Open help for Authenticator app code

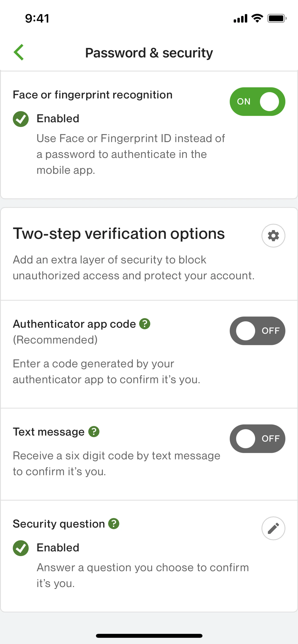(145, 324)
